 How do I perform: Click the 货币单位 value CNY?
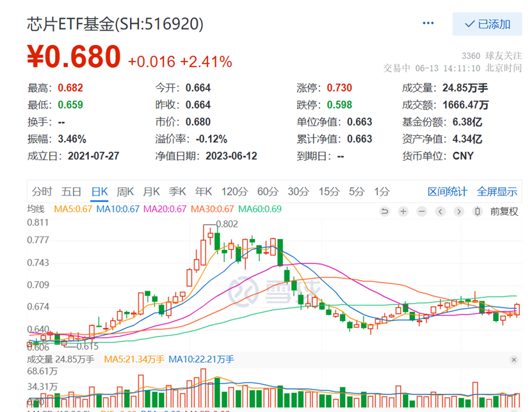pyautogui.click(x=463, y=156)
